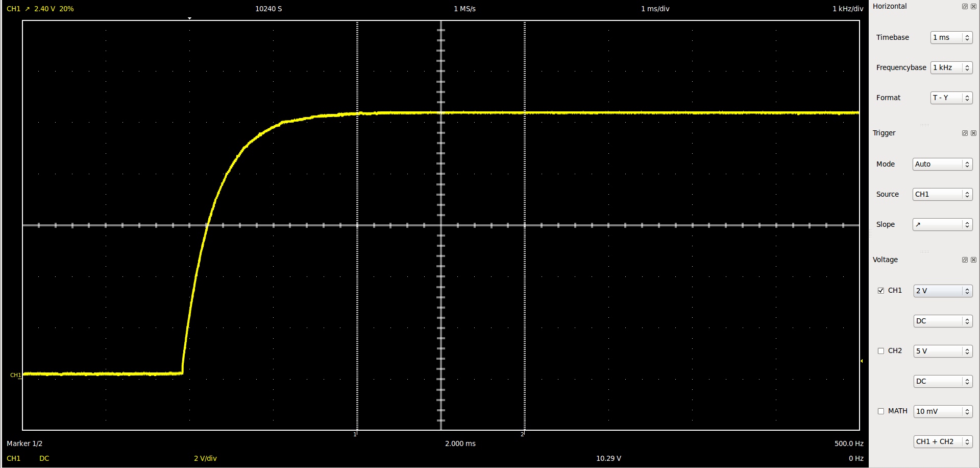Open the CH1 + CH2 math mode dropdown
Viewport: 980px width, 468px height.
pos(942,442)
